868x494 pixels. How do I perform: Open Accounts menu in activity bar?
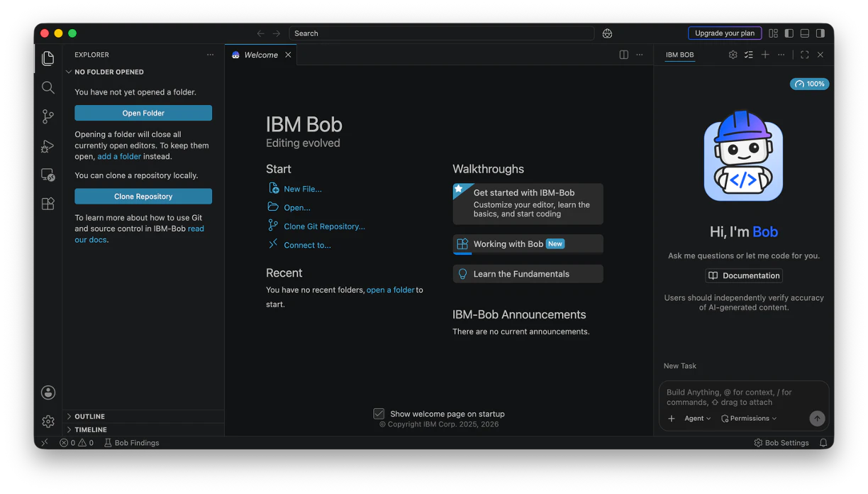pos(48,393)
